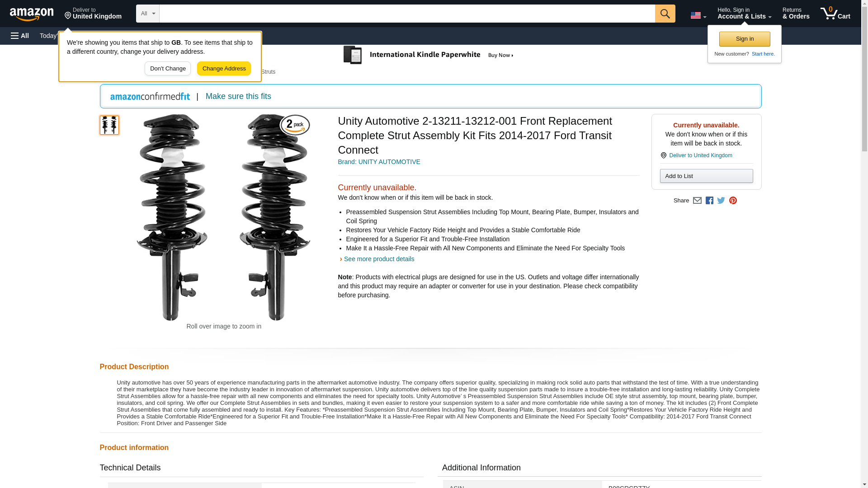Image resolution: width=868 pixels, height=488 pixels.
Task: Select the strut assembly product thumbnail
Action: click(x=109, y=125)
